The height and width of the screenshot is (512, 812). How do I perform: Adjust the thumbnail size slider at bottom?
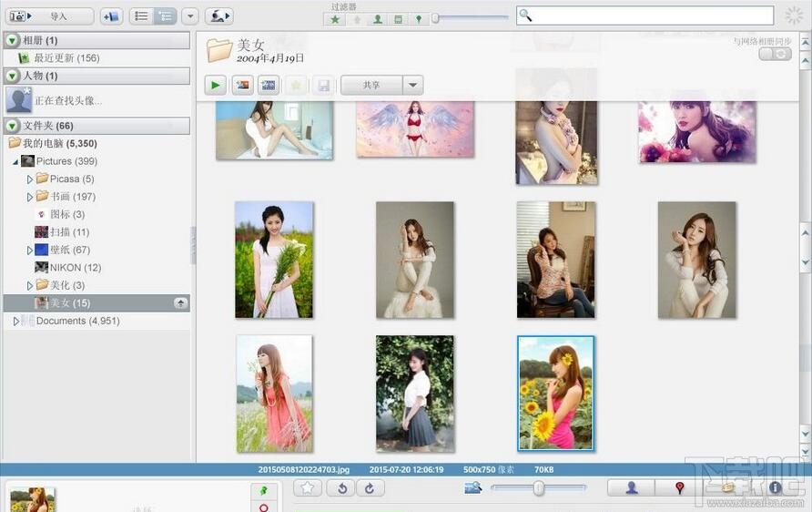tap(539, 488)
